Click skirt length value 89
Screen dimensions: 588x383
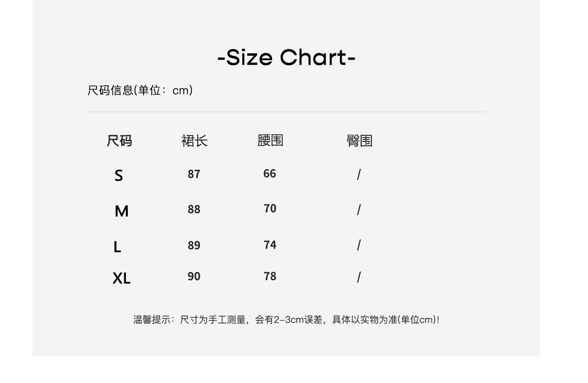pyautogui.click(x=194, y=245)
